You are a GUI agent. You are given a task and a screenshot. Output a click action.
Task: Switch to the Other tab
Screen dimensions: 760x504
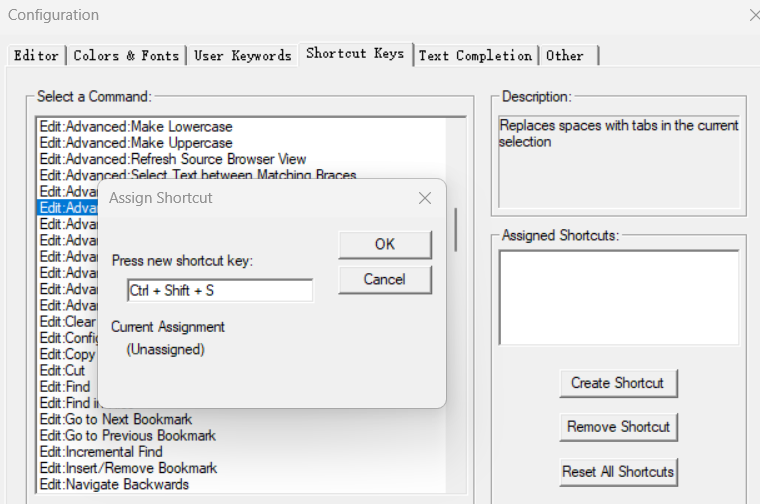coord(565,56)
